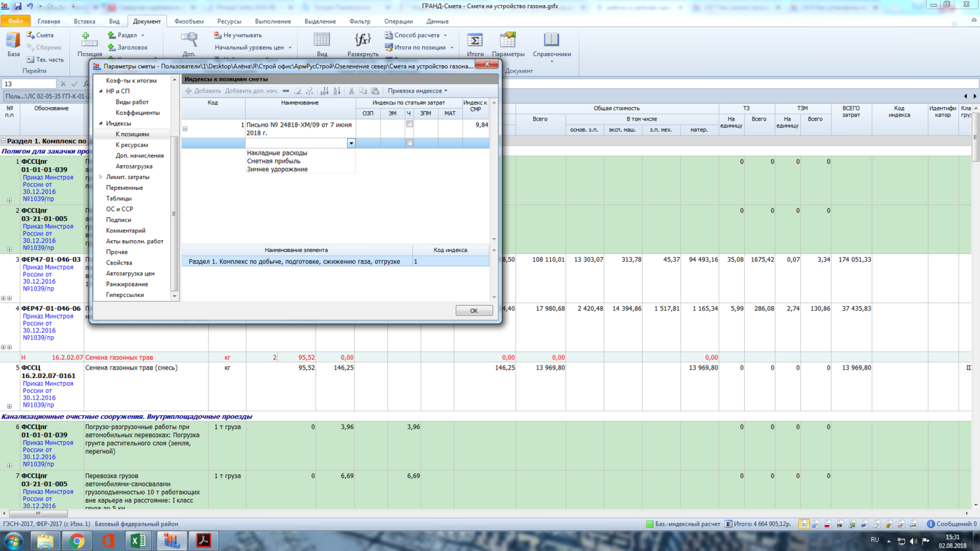The width and height of the screenshot is (980, 551).
Task: Open the Итоги (totals) ribbon icon
Action: [475, 41]
